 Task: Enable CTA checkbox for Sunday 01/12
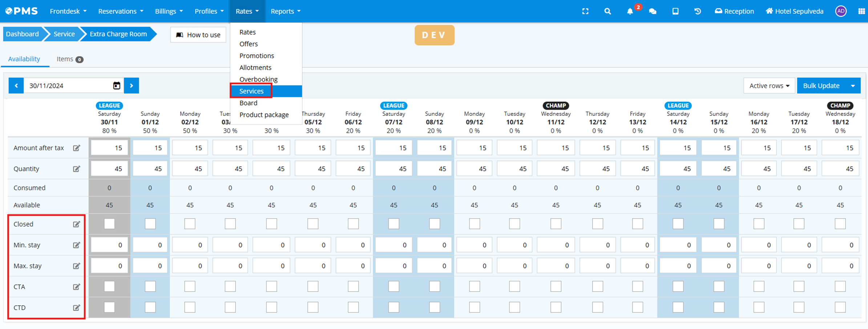click(x=150, y=287)
